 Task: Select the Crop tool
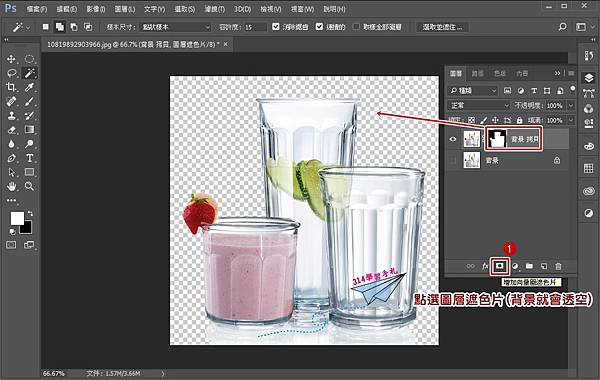[x=11, y=87]
